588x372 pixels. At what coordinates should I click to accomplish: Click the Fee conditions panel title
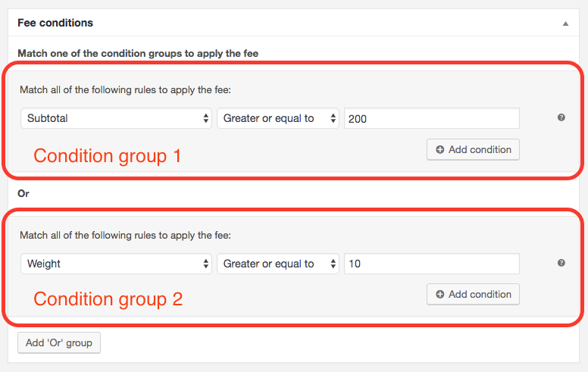(x=55, y=23)
